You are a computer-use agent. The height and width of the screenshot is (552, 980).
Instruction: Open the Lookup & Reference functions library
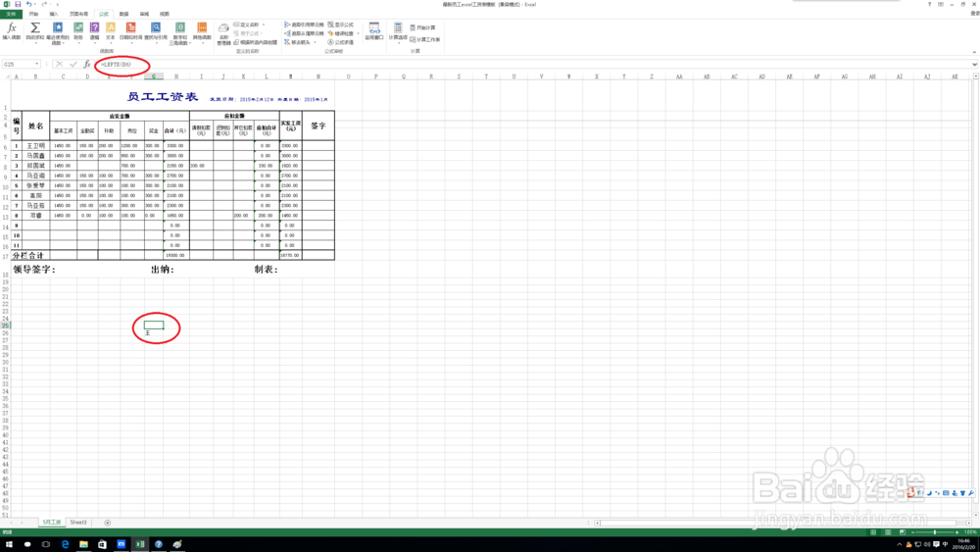pos(156,31)
